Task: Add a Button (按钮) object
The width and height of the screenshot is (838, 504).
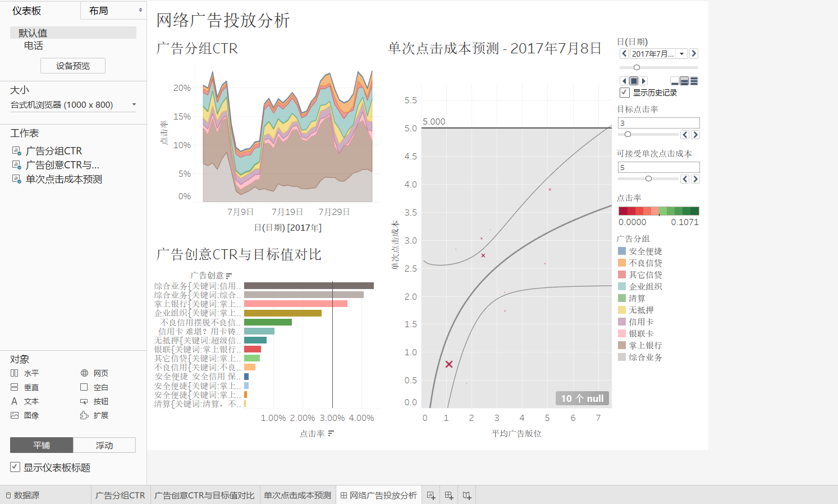Action: pos(94,401)
